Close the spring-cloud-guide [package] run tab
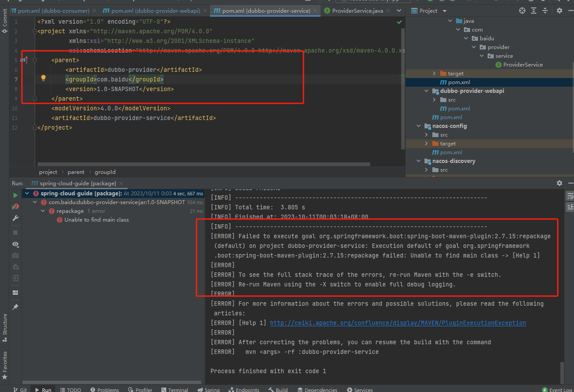Image resolution: width=574 pixels, height=392 pixels. 121,184
